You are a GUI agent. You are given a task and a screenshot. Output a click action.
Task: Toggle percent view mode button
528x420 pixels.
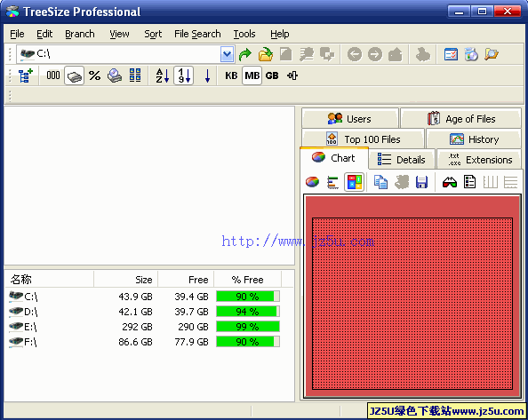click(94, 75)
